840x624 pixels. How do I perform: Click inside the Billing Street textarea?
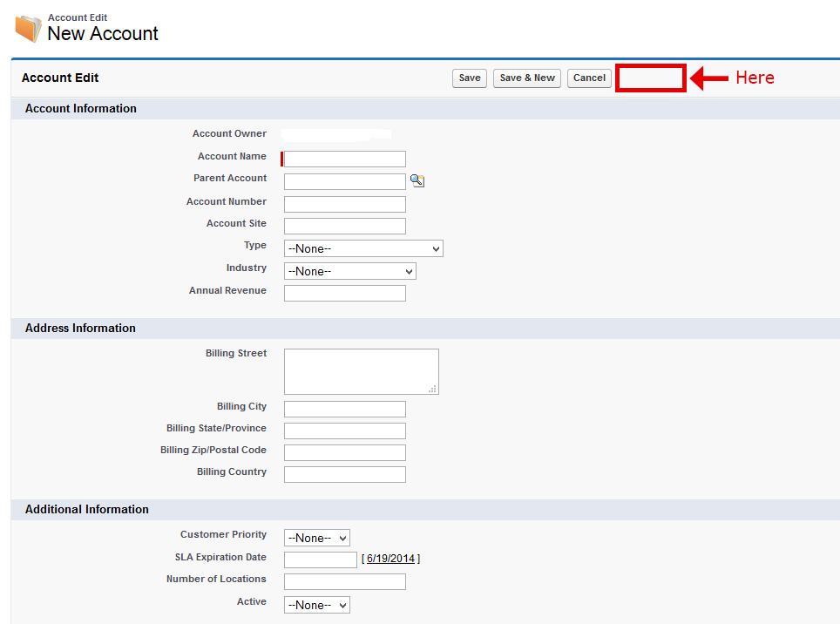(361, 371)
